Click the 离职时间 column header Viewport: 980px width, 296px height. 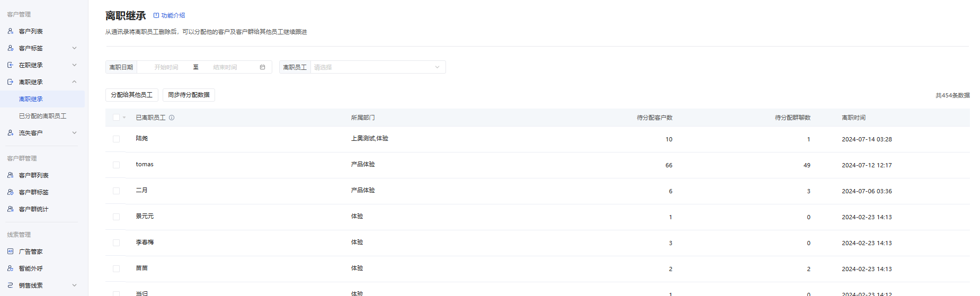click(x=854, y=118)
